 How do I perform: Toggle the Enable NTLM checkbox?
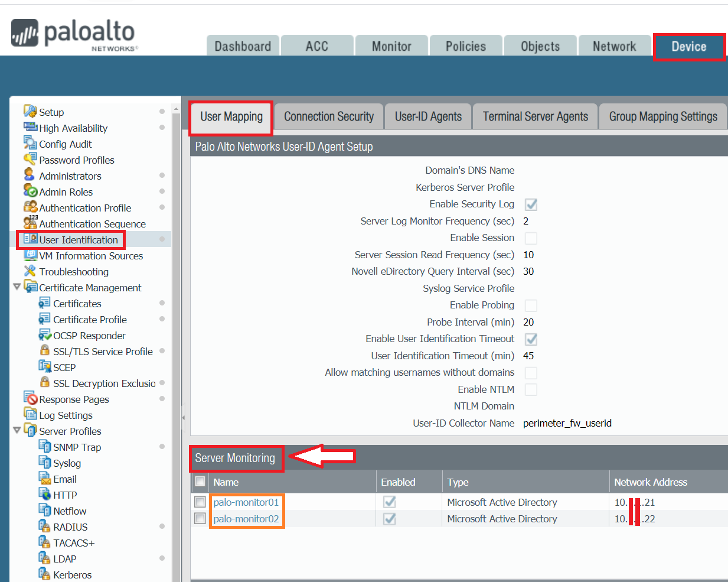(531, 389)
